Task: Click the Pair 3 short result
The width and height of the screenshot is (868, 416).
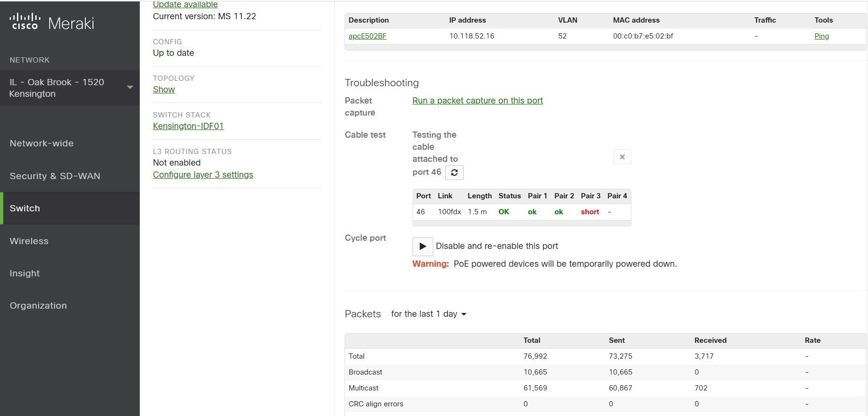Action: [x=590, y=212]
